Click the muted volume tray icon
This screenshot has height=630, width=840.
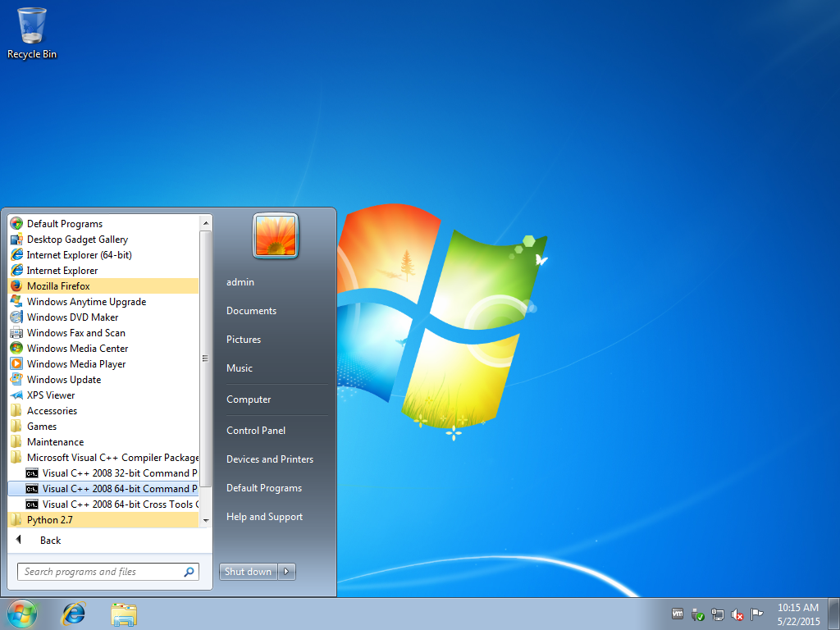coord(737,614)
